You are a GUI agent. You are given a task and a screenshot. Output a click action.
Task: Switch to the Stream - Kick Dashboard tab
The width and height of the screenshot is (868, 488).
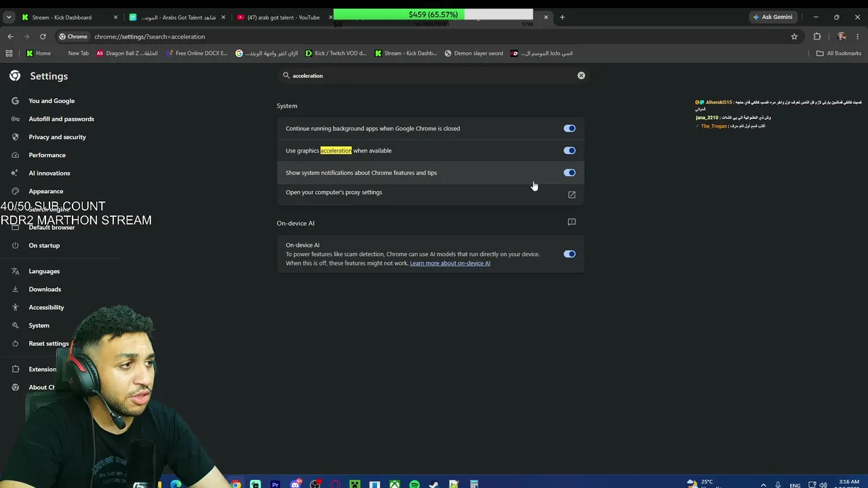pos(68,17)
